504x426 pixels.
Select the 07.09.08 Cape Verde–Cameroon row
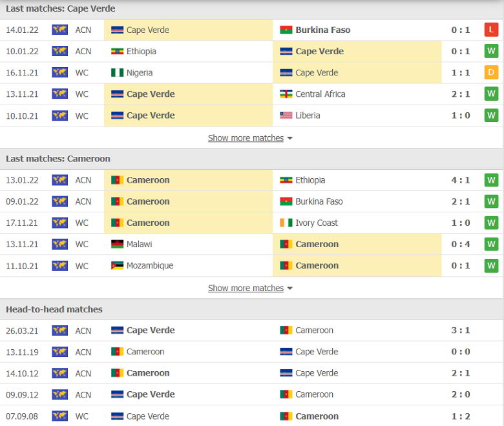[x=252, y=416]
